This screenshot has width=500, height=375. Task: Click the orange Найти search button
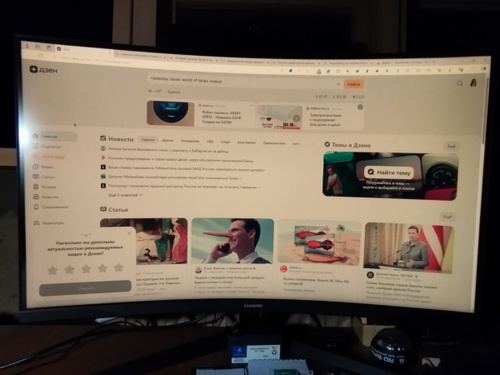click(354, 84)
